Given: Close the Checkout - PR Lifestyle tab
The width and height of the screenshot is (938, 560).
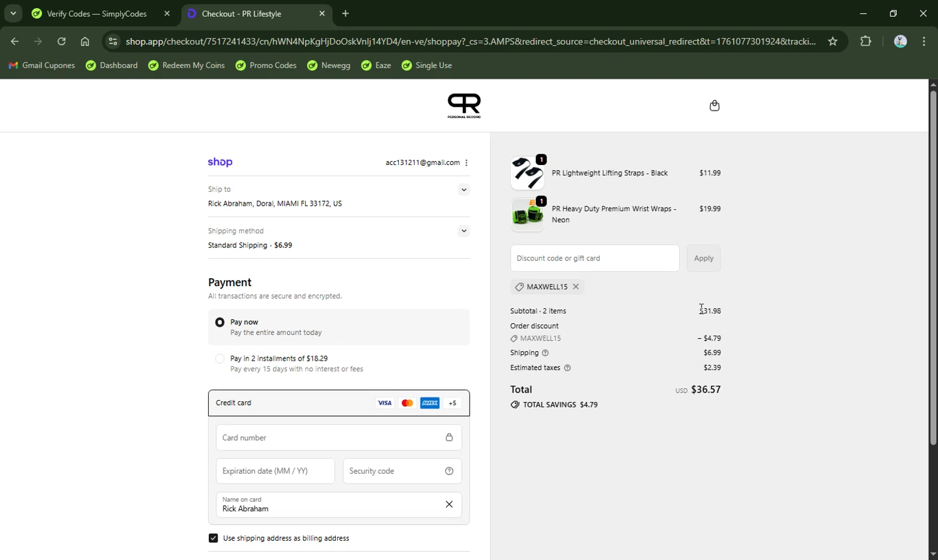Looking at the screenshot, I should [x=322, y=13].
